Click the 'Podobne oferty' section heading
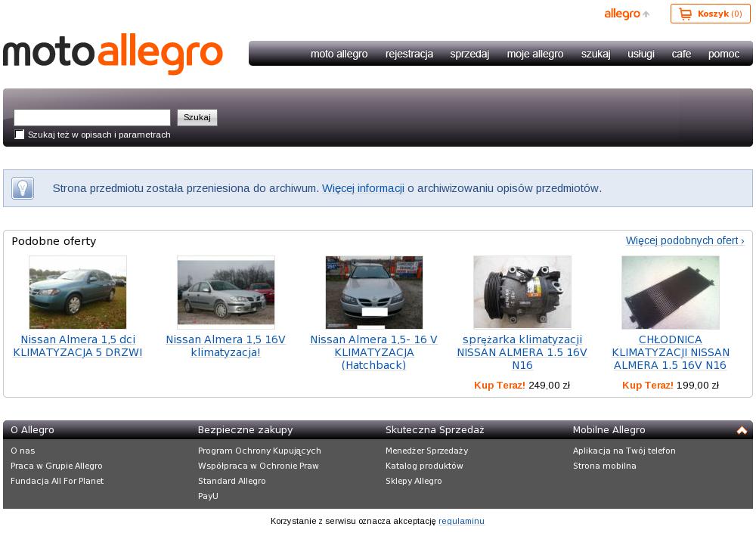The image size is (756, 536). 54,241
